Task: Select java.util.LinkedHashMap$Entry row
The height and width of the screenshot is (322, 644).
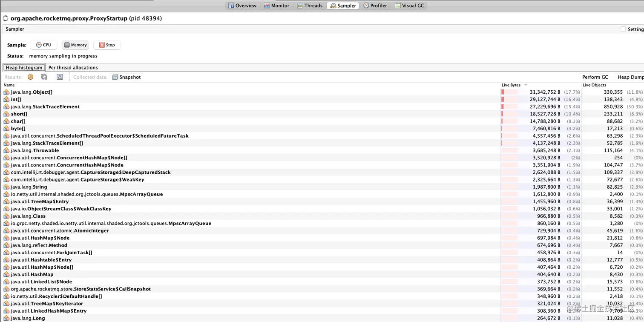Action: point(49,311)
